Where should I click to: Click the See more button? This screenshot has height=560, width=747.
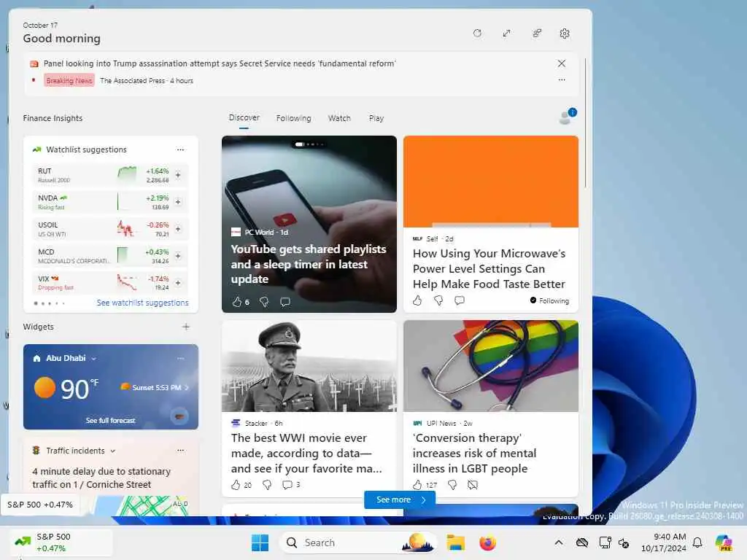[400, 499]
